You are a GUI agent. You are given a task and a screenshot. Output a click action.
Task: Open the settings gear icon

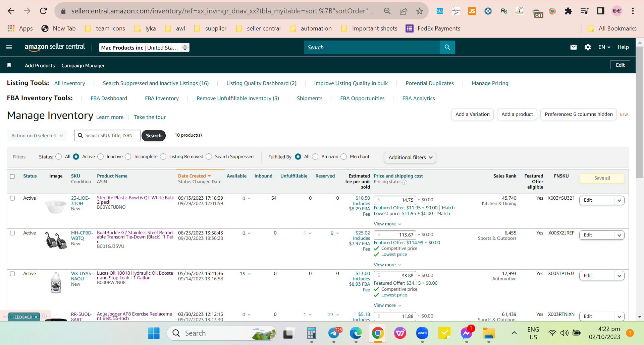(x=588, y=47)
